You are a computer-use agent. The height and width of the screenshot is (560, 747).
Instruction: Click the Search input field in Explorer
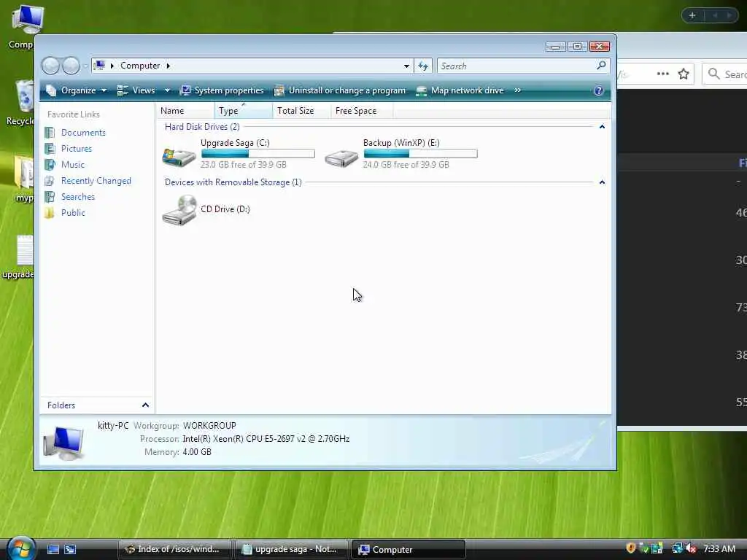516,66
